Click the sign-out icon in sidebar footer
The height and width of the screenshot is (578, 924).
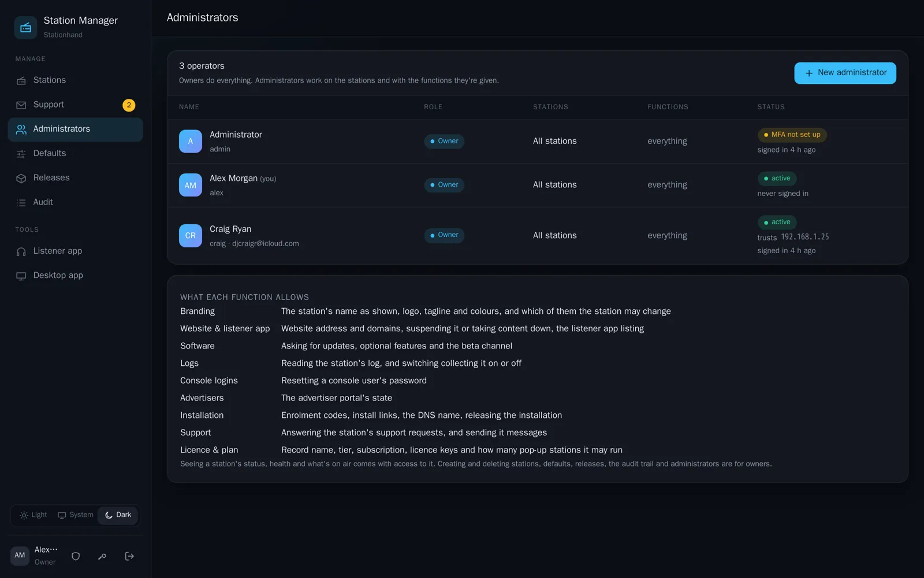(x=129, y=556)
